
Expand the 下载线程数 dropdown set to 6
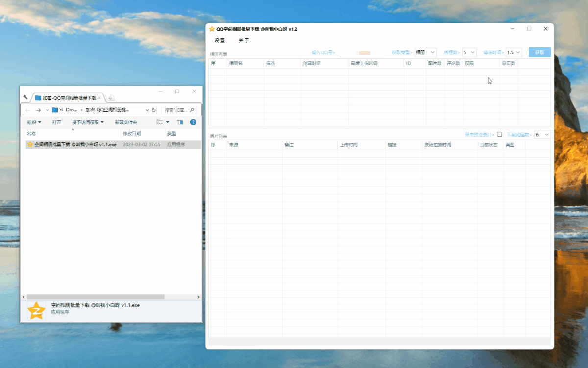click(x=542, y=134)
